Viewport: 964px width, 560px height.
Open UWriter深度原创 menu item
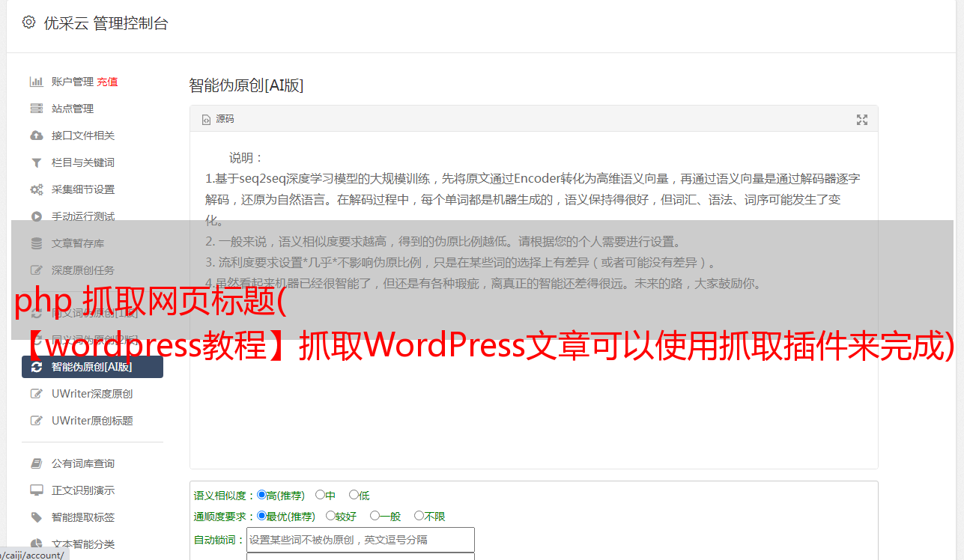coord(92,394)
